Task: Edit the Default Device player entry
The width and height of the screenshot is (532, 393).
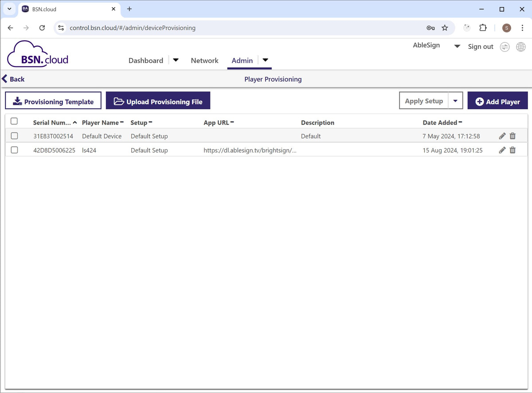Action: (x=502, y=136)
